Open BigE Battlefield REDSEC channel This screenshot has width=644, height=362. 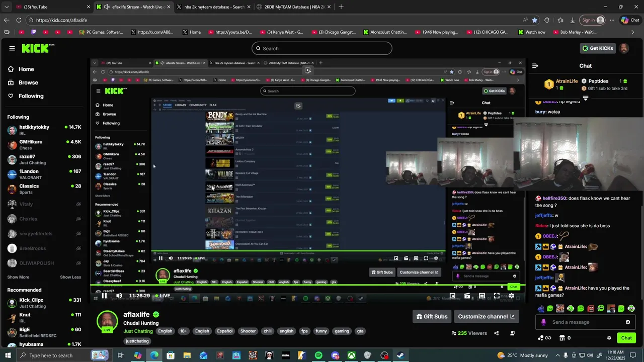click(x=44, y=332)
